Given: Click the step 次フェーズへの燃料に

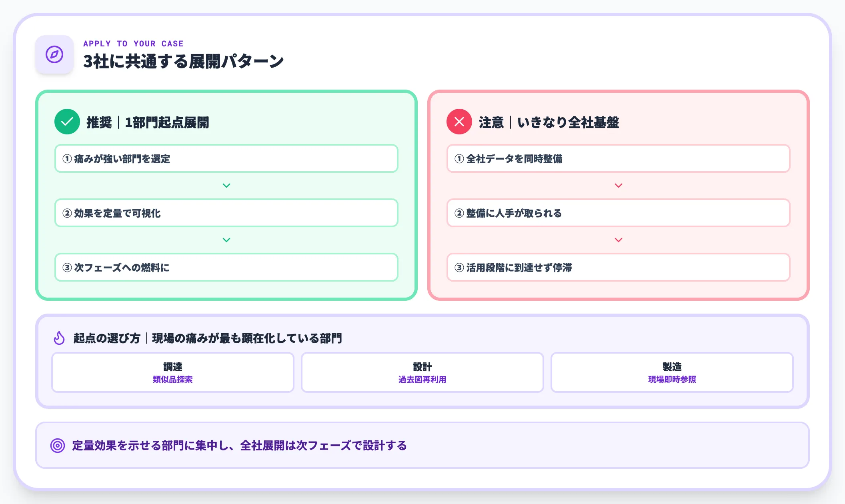Looking at the screenshot, I should [x=226, y=268].
